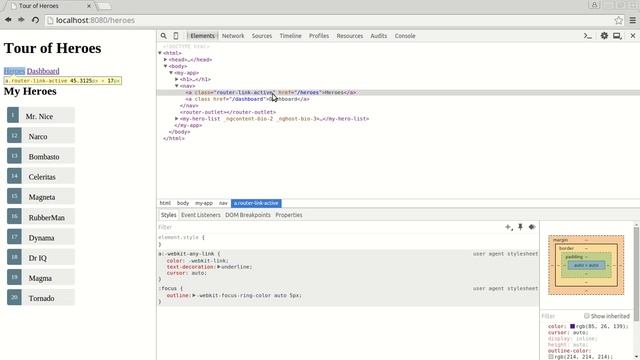640x360 pixels.
Task: Click the outline-color rgb(214, 214, 214) swatch
Action: click(551, 357)
